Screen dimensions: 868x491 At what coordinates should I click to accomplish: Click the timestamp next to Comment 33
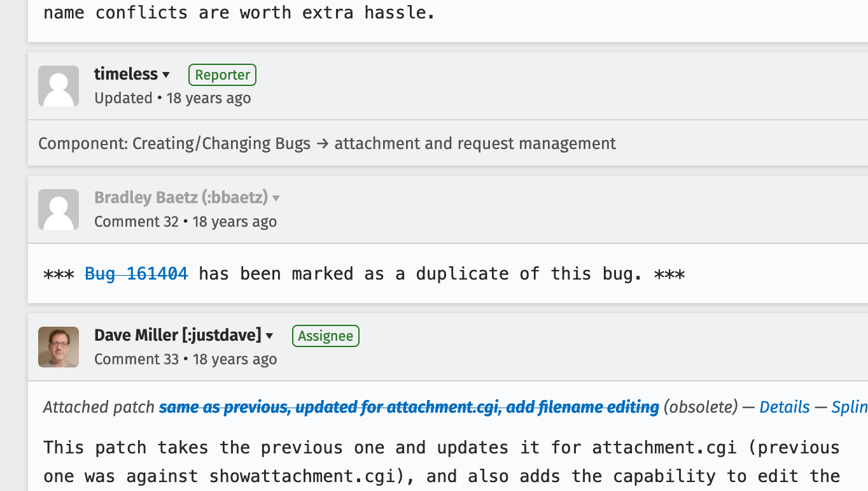[235, 359]
